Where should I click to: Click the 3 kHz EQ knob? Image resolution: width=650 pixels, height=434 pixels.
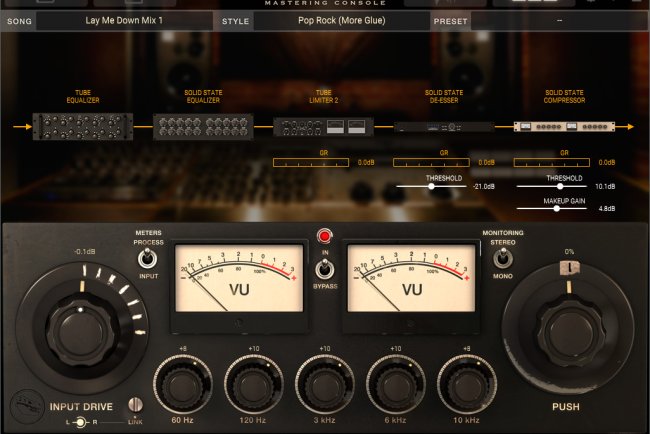325,385
